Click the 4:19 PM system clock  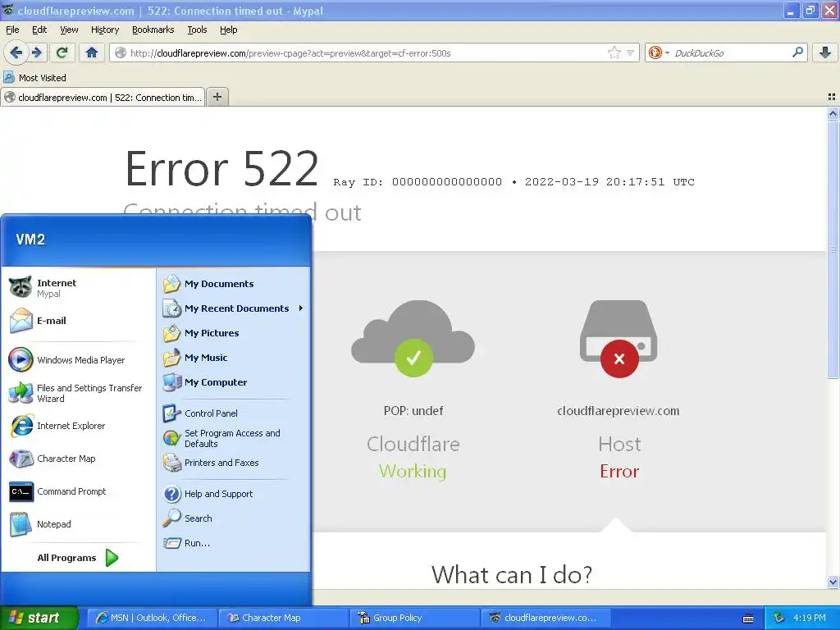(x=810, y=619)
